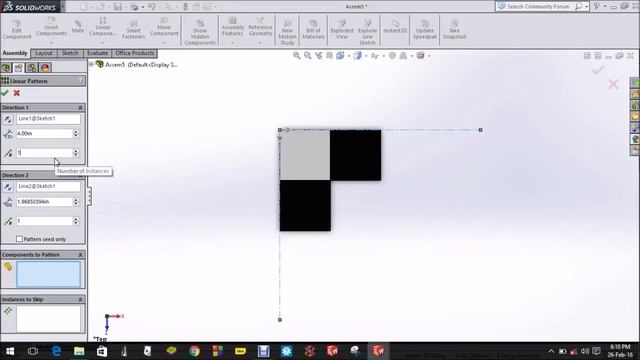
Task: Open the Move Component dropdown arrow
Action: coord(164,42)
